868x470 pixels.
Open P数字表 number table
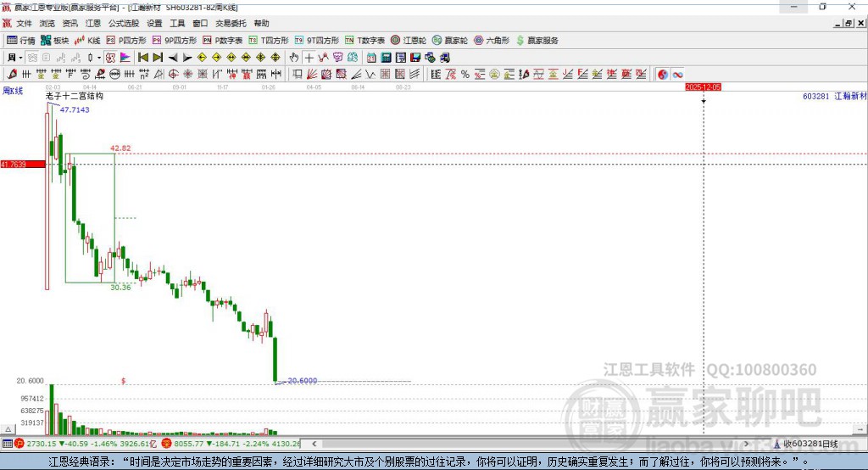coord(223,41)
